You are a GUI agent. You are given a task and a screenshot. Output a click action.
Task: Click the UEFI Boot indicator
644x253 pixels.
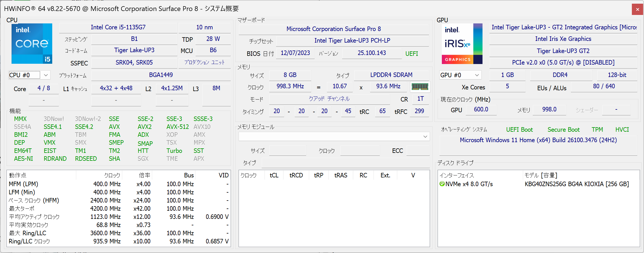519,130
